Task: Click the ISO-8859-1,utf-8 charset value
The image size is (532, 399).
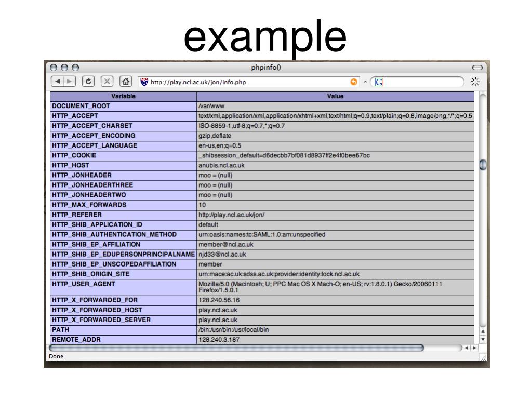Action: [x=335, y=126]
